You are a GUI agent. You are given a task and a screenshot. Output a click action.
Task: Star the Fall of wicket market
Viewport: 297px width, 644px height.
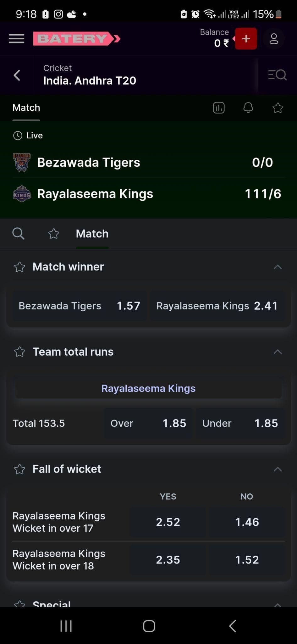click(19, 469)
